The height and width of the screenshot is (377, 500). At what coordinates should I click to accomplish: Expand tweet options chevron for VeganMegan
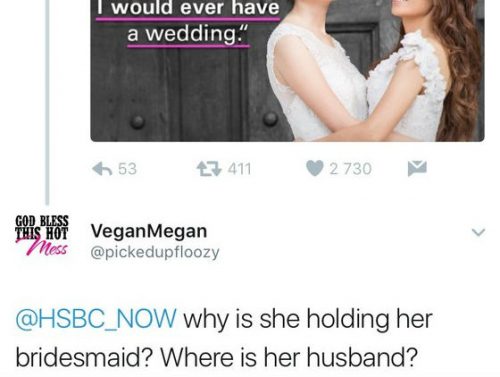[x=478, y=232]
